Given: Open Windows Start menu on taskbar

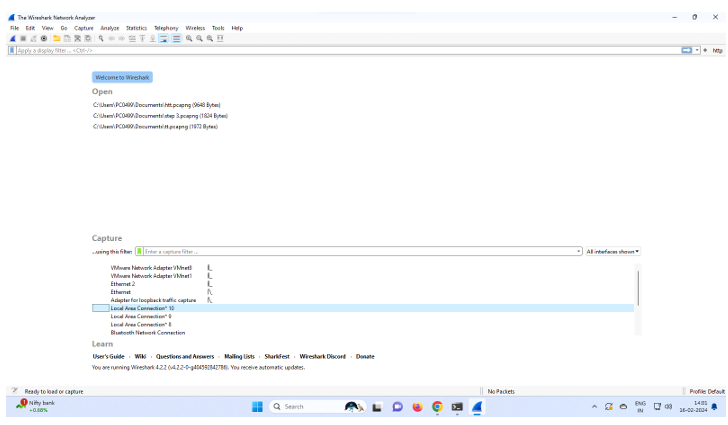Looking at the screenshot, I should point(257,407).
